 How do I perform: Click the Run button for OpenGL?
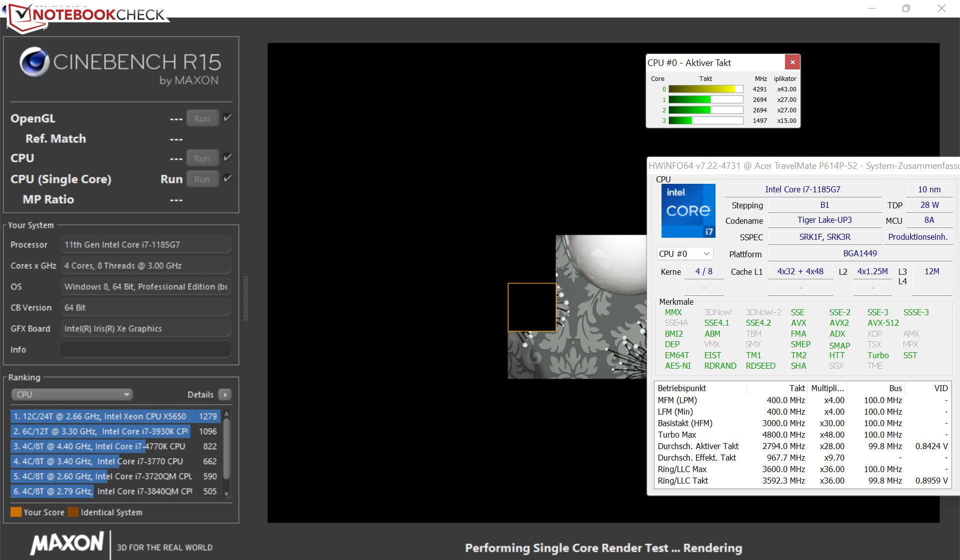click(202, 118)
